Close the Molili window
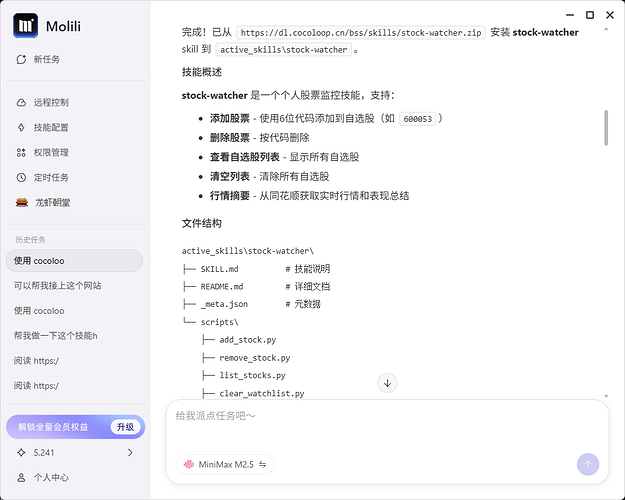625x500 pixels. [610, 15]
